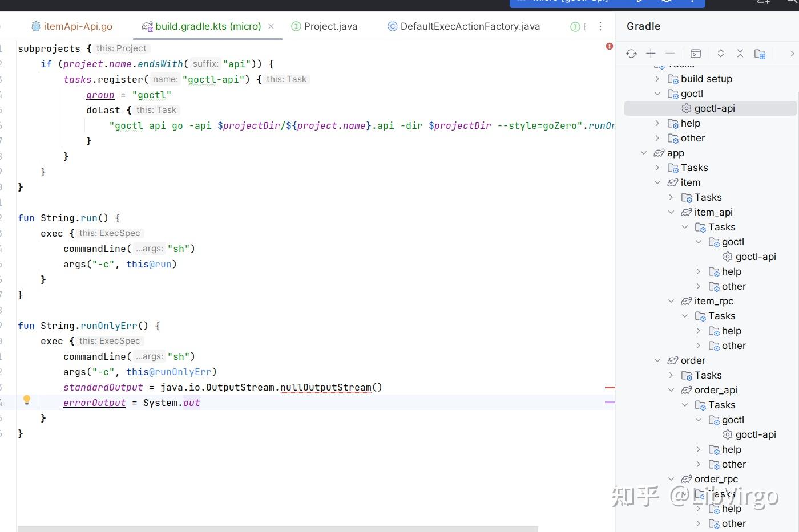Click the underlined 'standardOutput' property

pos(103,388)
